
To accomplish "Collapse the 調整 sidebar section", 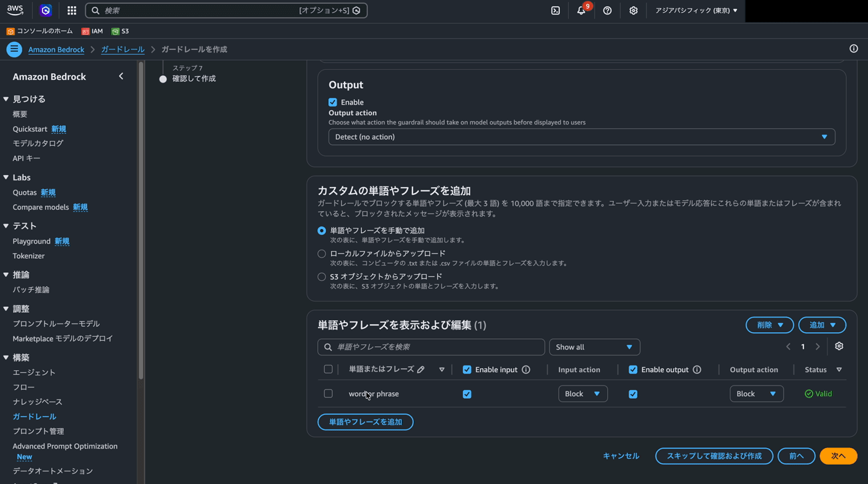I will tap(6, 309).
